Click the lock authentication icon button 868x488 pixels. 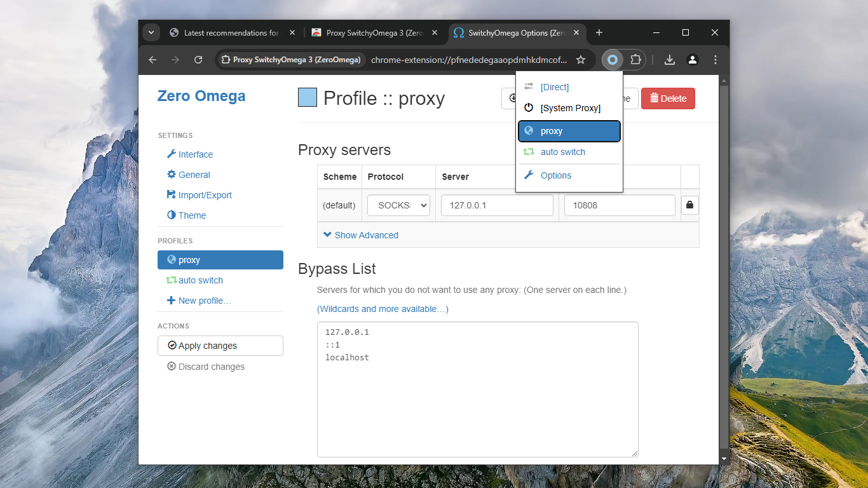690,205
